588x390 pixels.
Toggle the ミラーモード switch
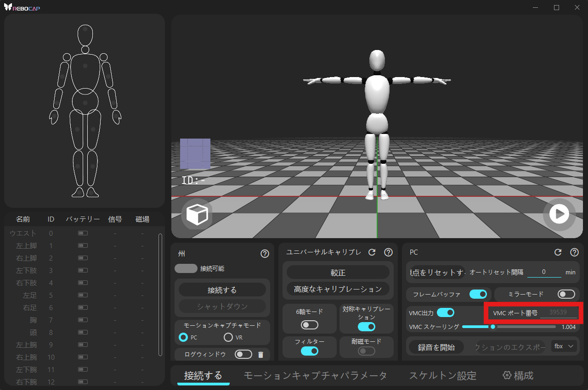point(566,294)
